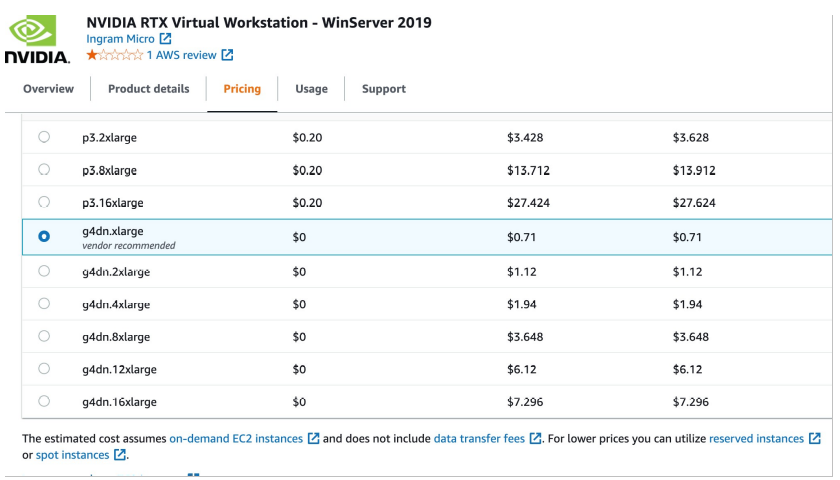Open external link icon next to AWS review
The image size is (840, 480).
point(227,55)
